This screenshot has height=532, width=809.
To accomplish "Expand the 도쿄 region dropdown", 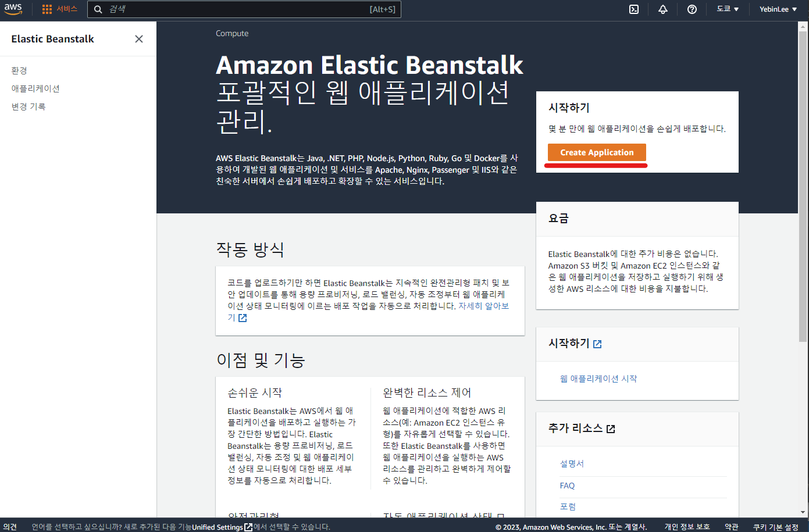I will coord(728,9).
